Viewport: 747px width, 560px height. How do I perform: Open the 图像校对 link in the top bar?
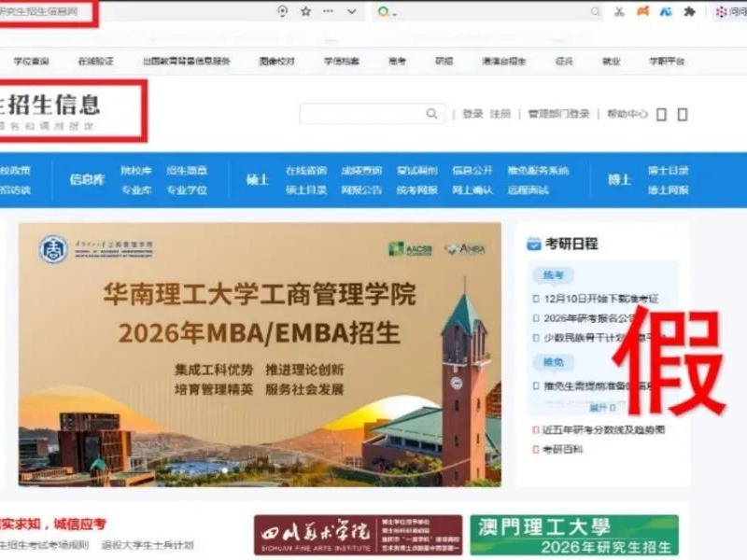[276, 61]
